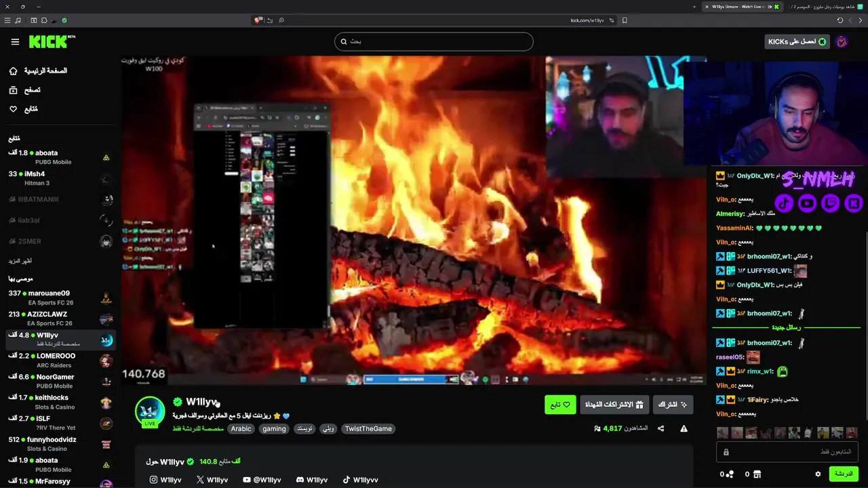Open @W1llyv YouTube link
This screenshot has height=488, width=868.
[262, 480]
